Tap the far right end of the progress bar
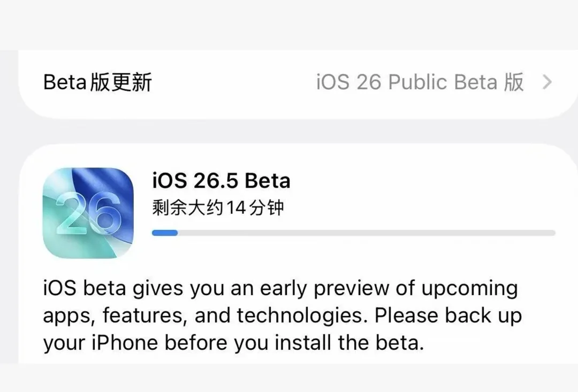Screen dimensions: 578x392 coord(551,233)
